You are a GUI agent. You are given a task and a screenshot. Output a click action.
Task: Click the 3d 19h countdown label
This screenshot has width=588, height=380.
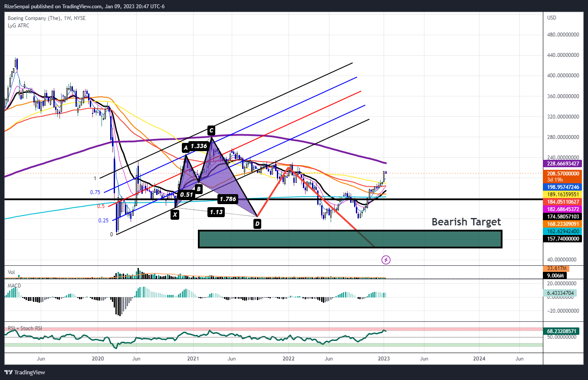(x=555, y=179)
